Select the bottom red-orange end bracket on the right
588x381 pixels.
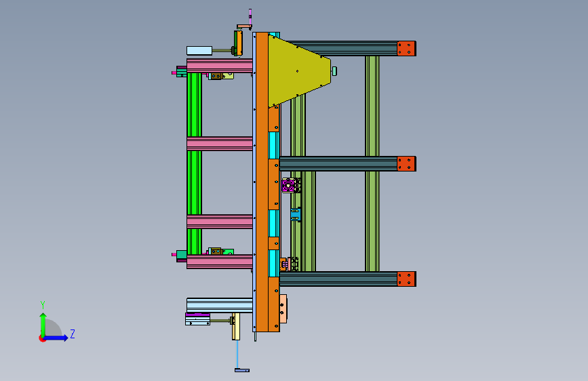[406, 279]
